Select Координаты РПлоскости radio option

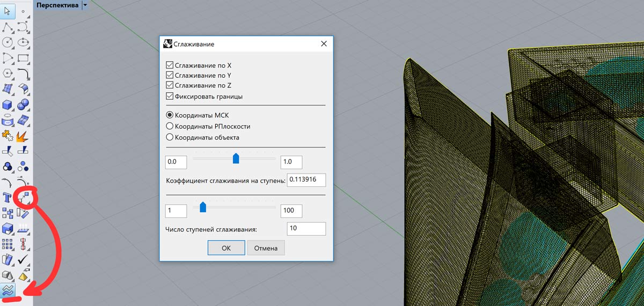(170, 126)
